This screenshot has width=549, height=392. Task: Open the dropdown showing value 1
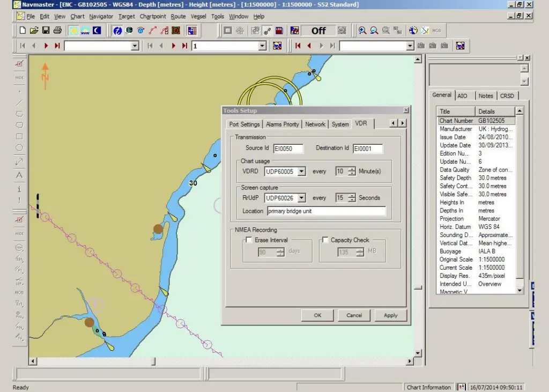tap(262, 46)
